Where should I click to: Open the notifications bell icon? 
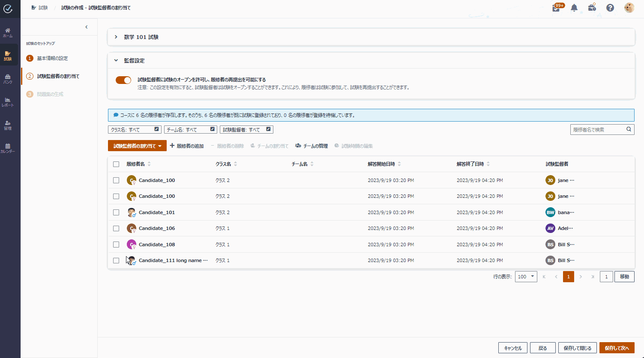point(574,8)
